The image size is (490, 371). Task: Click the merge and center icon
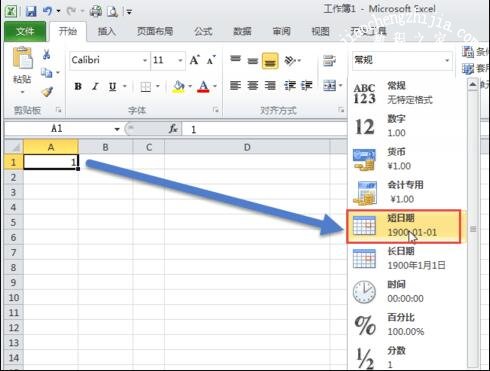click(330, 86)
